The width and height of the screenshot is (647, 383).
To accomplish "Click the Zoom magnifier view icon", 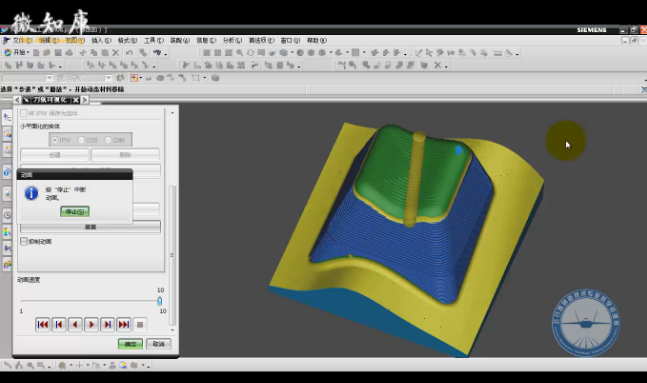I will [239, 53].
